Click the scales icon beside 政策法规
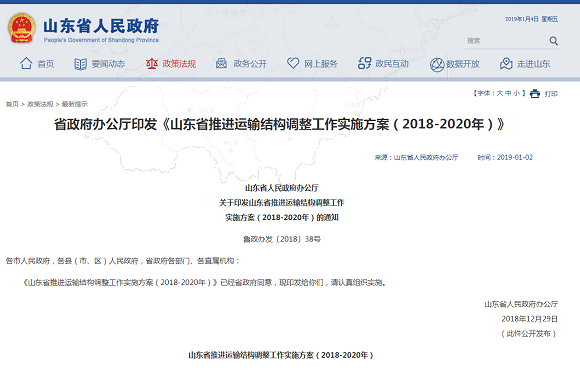580x372 pixels. point(152,64)
